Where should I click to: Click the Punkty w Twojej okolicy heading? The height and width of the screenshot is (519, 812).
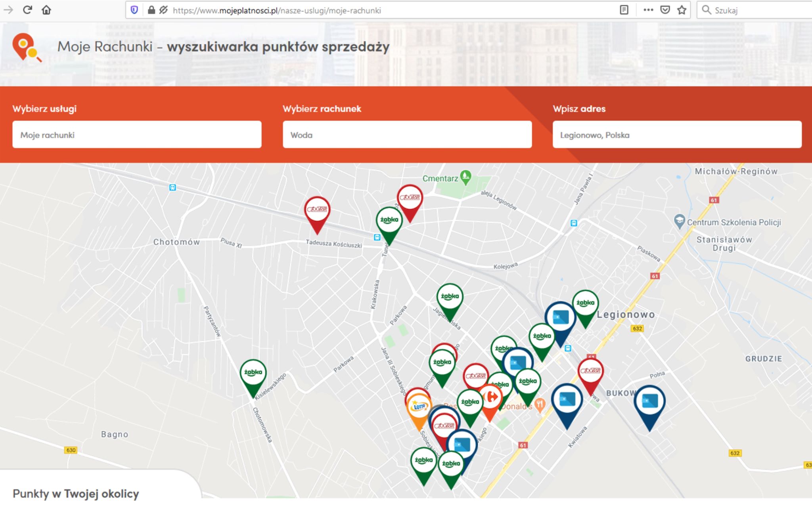tap(76, 494)
